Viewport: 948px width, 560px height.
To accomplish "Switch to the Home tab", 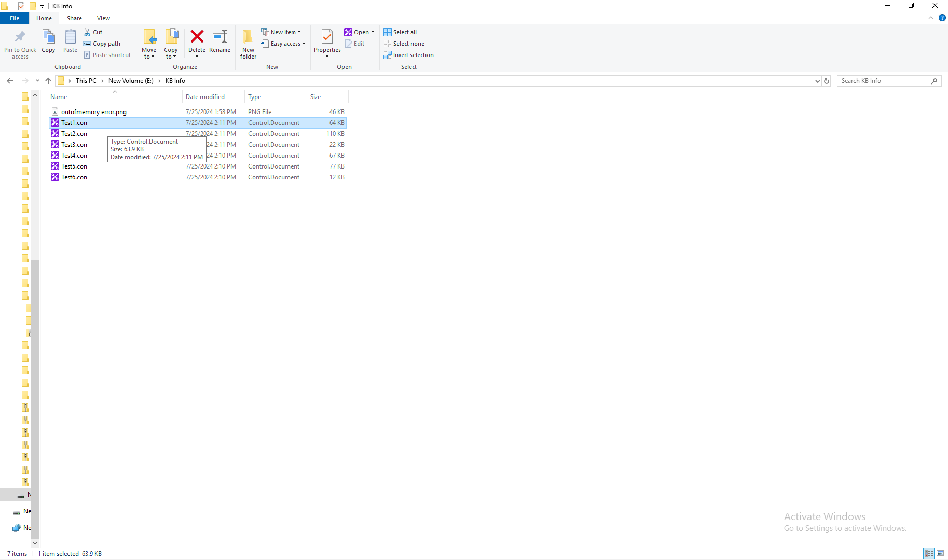I will point(44,18).
